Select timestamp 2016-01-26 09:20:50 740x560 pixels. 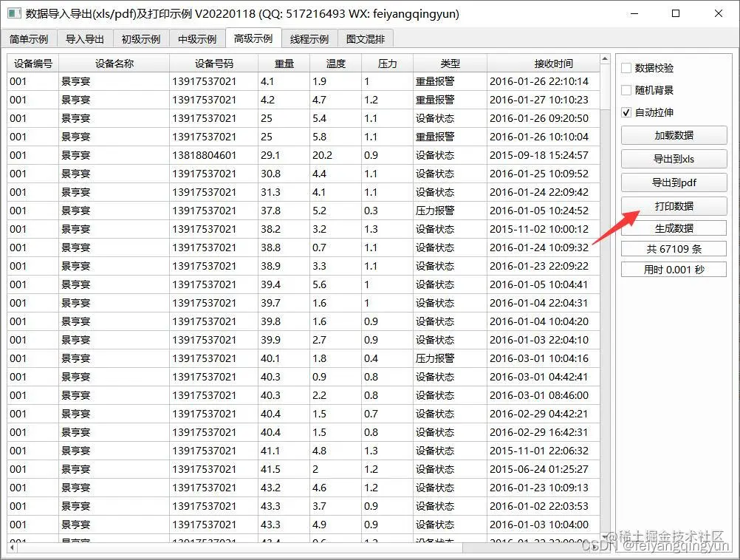tap(544, 118)
